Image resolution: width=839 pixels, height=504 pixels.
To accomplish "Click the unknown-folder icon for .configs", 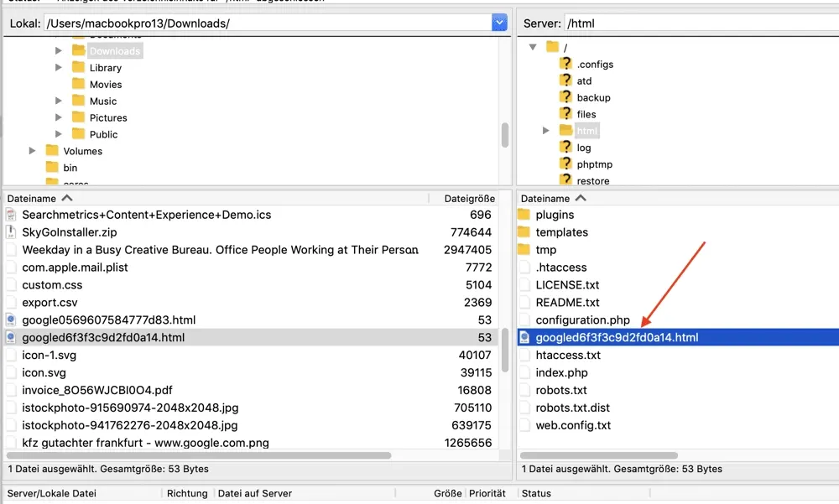I will (x=566, y=63).
